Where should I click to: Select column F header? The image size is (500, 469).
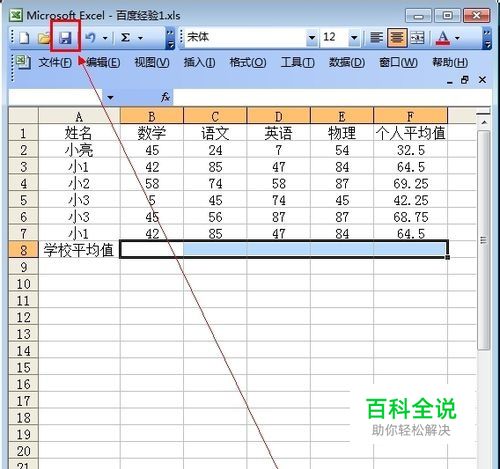(410, 117)
